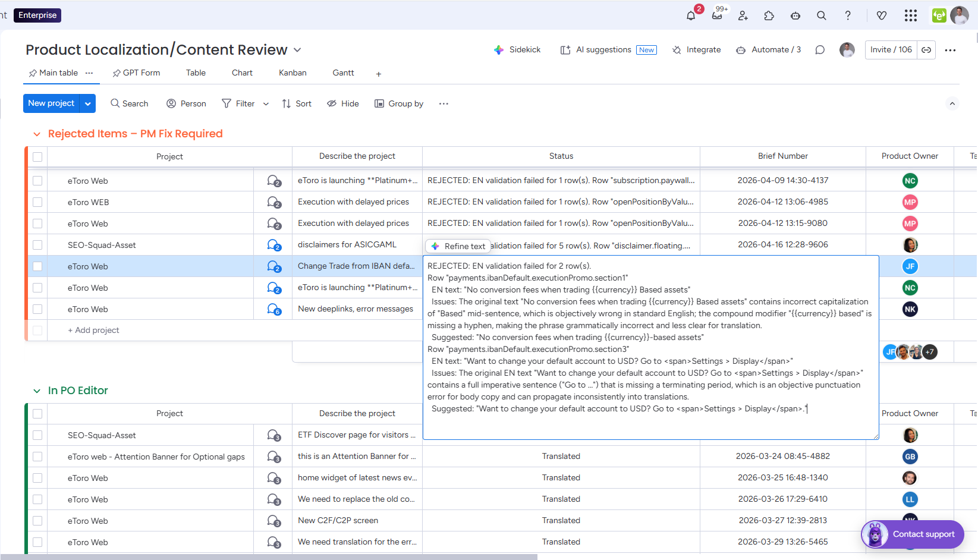This screenshot has height=560, width=978.
Task: Open AI suggestions
Action: coord(608,50)
